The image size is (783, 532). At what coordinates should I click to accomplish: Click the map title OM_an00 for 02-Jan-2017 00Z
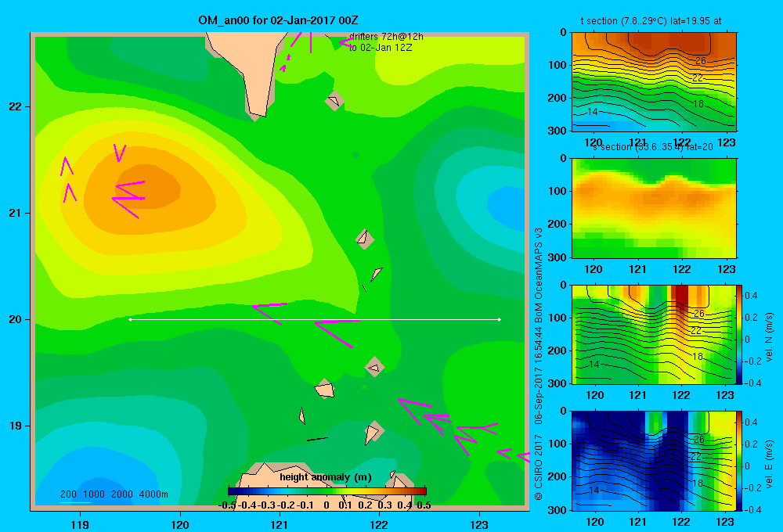click(278, 20)
